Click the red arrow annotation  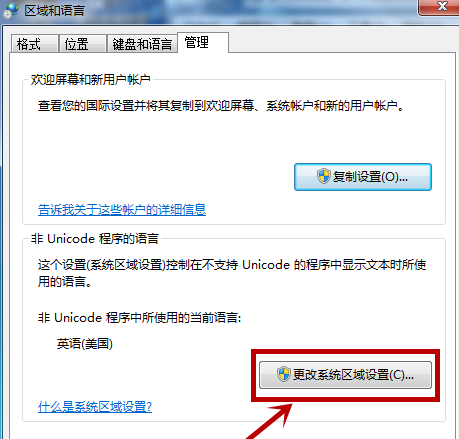270,421
